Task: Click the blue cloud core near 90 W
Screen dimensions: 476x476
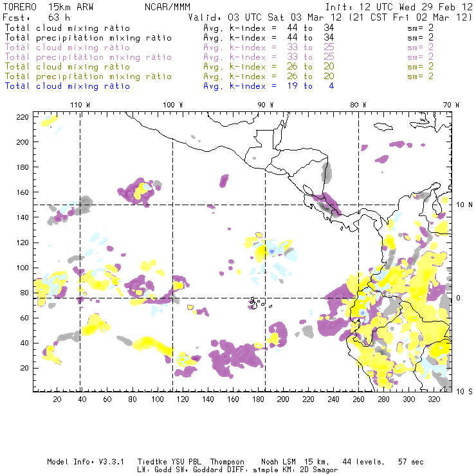Action: (x=272, y=250)
